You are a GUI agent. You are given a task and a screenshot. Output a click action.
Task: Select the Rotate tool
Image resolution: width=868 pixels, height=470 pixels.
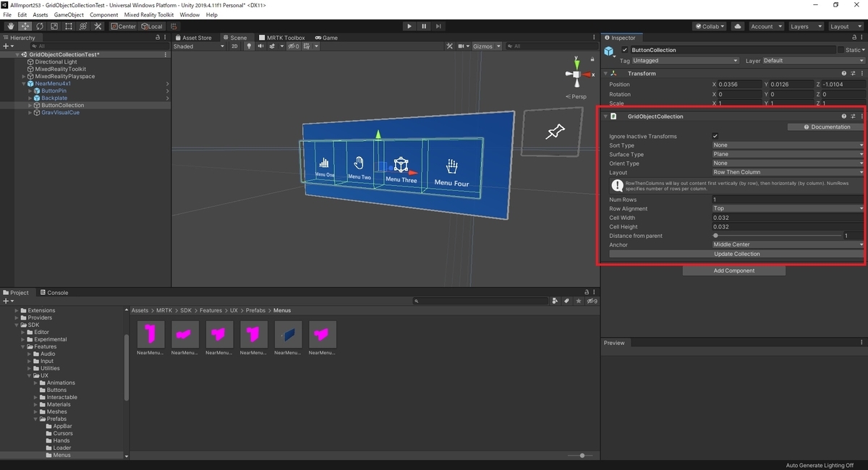pos(39,26)
